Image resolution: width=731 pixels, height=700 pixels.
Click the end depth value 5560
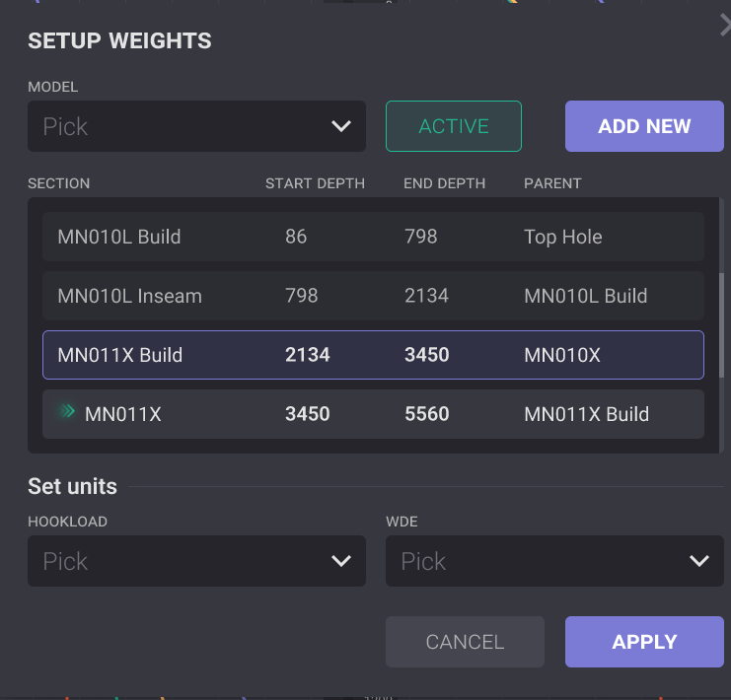427,414
